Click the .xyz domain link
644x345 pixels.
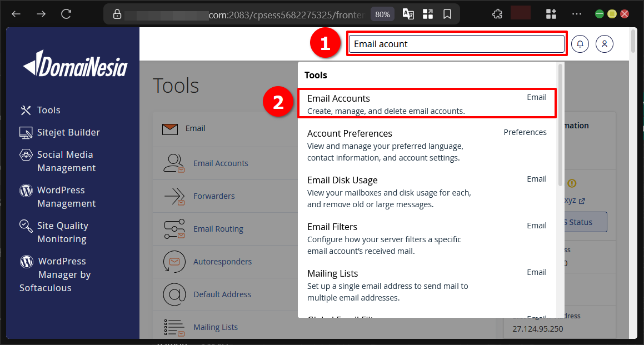pyautogui.click(x=571, y=200)
